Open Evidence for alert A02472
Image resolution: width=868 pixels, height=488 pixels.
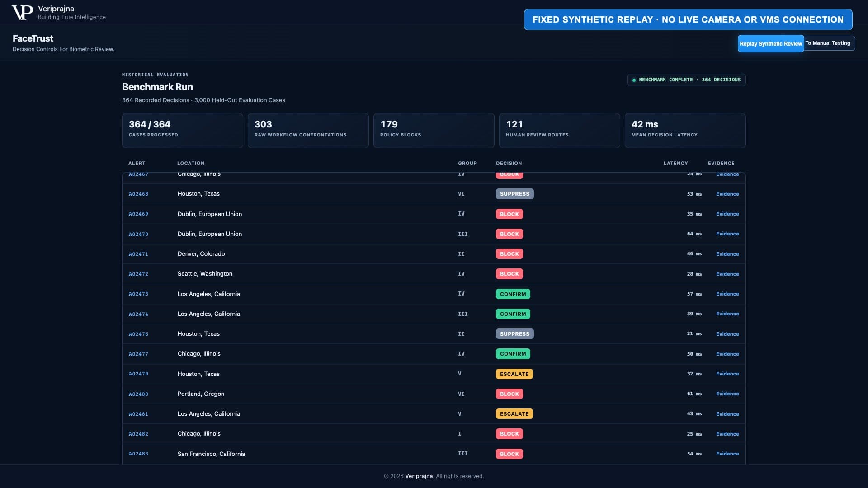click(x=727, y=274)
